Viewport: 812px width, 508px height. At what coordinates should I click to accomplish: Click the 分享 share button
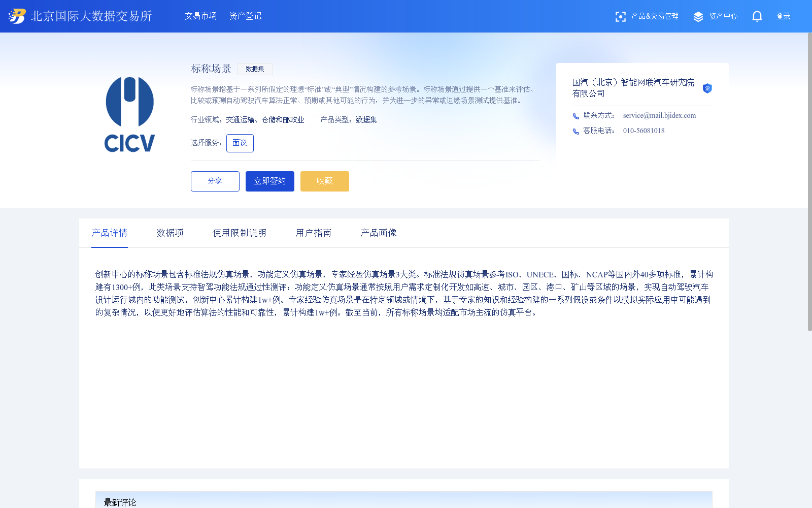(x=215, y=181)
